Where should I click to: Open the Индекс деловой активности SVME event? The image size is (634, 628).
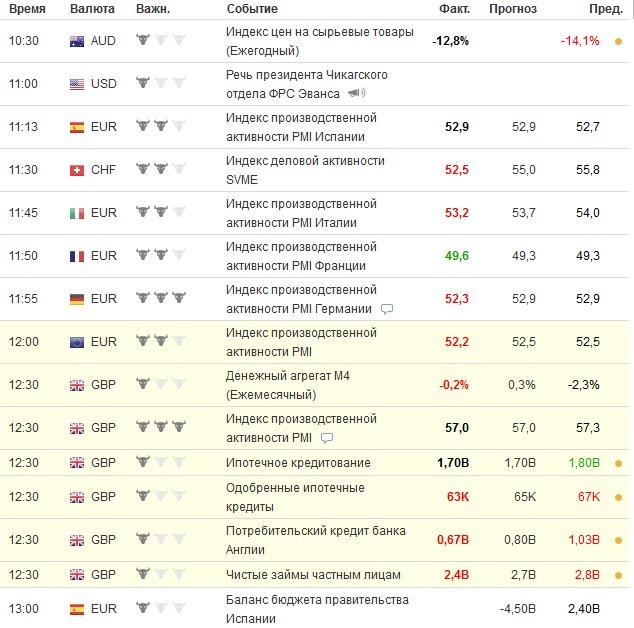click(x=305, y=170)
